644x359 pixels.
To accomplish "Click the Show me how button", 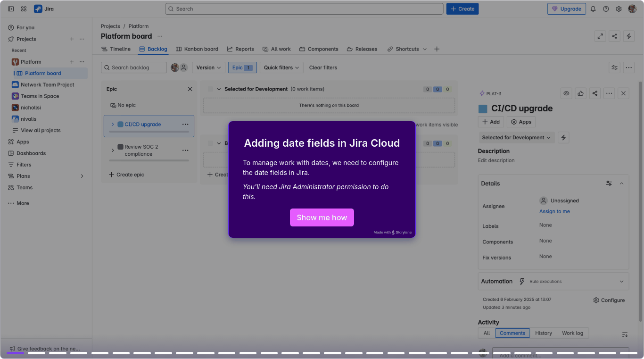I will pos(322,217).
